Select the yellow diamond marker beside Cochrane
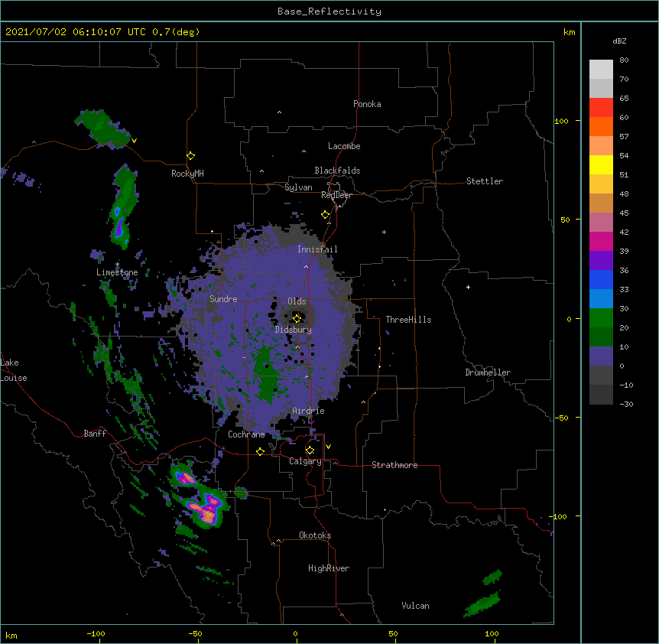Screen dimensions: 659x644 260,451
